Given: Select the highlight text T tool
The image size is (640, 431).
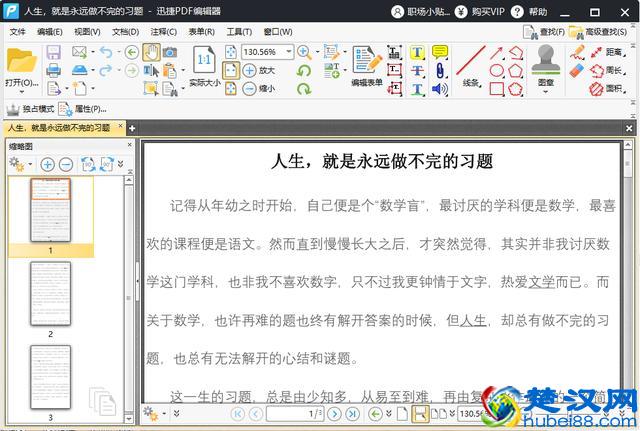Looking at the screenshot, I should point(417,52).
